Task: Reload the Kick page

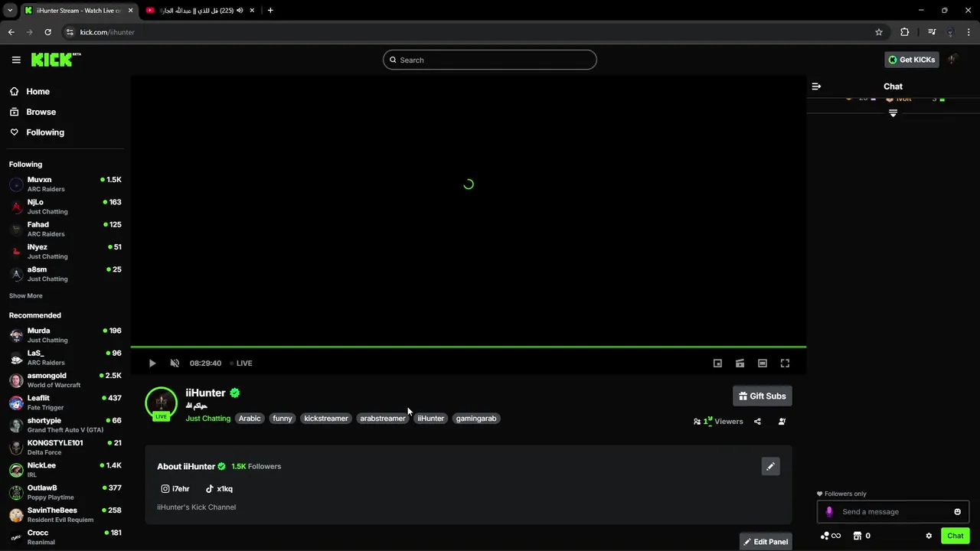Action: pyautogui.click(x=47, y=32)
